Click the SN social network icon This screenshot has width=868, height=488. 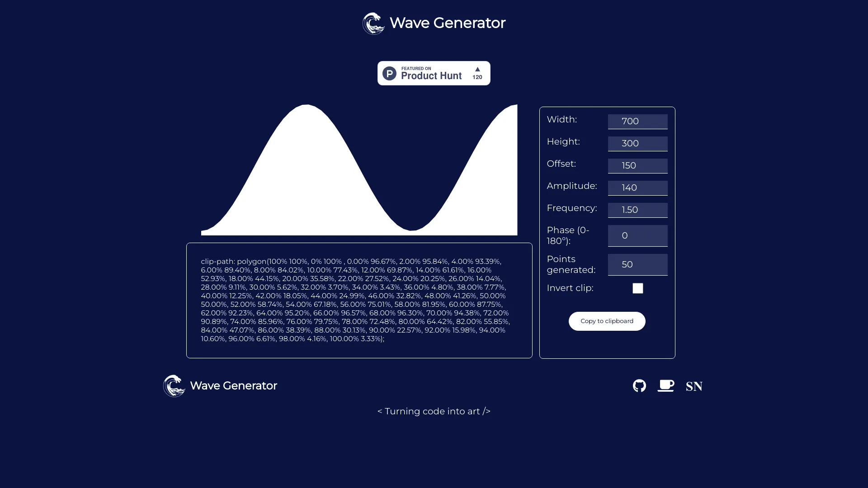tap(693, 385)
